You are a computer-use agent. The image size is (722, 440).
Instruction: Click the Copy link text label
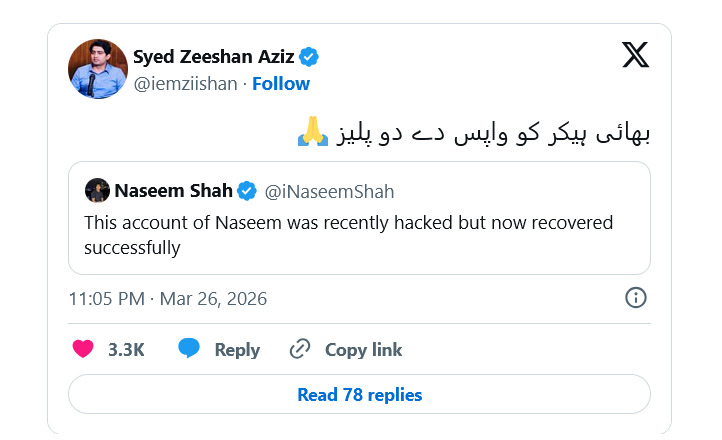pos(363,349)
